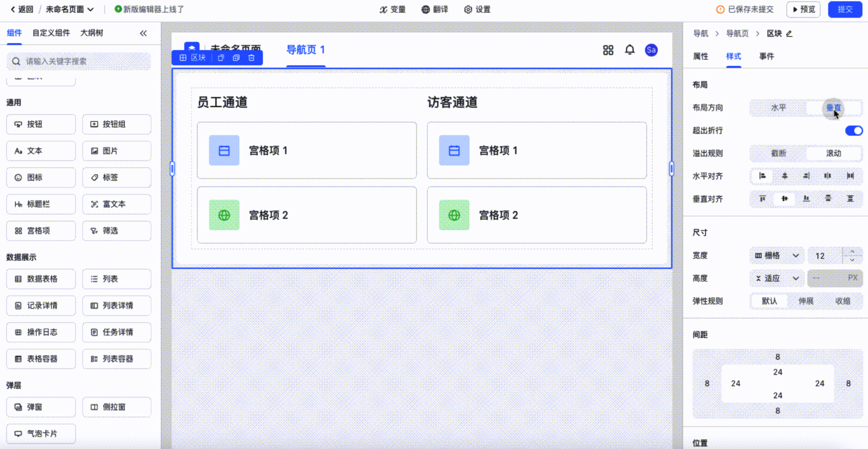
Task: Click the 按钮 component in palette
Action: coord(41,124)
